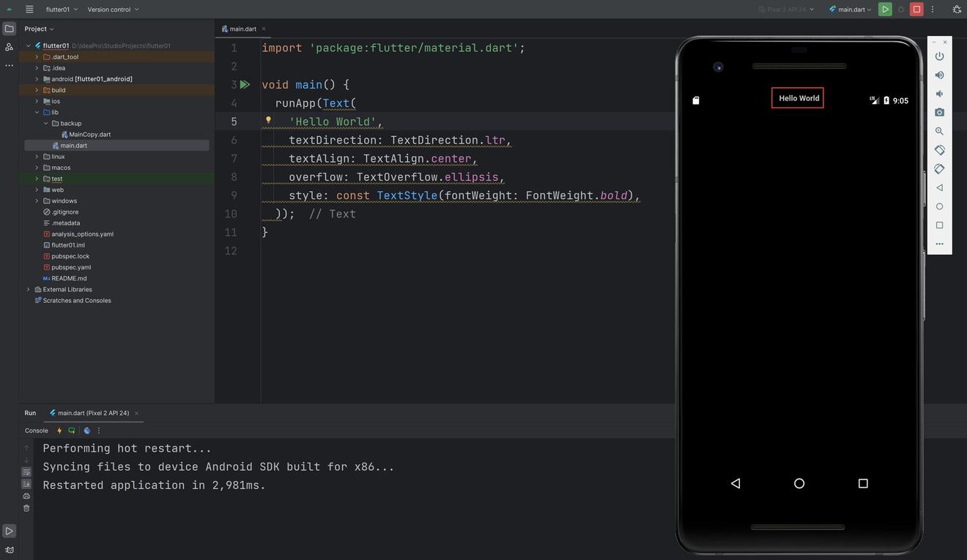The width and height of the screenshot is (967, 560).
Task: Expand the android folder in project tree
Action: (37, 79)
